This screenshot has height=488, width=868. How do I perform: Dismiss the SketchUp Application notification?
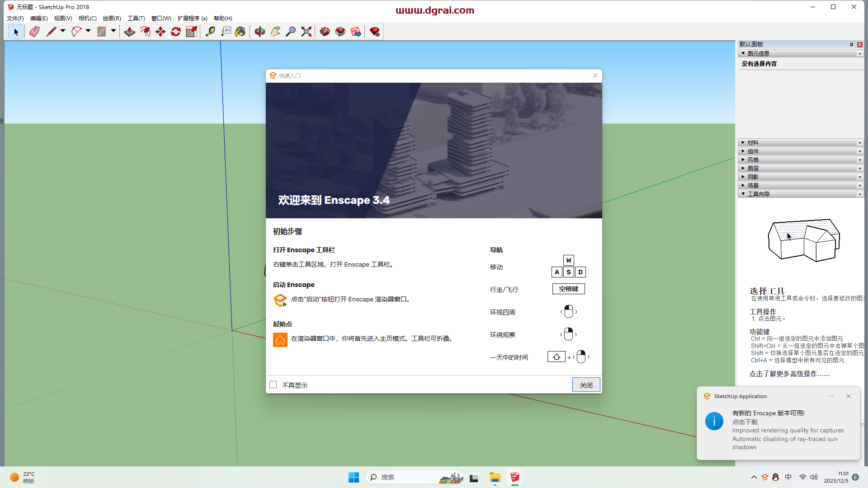[849, 396]
